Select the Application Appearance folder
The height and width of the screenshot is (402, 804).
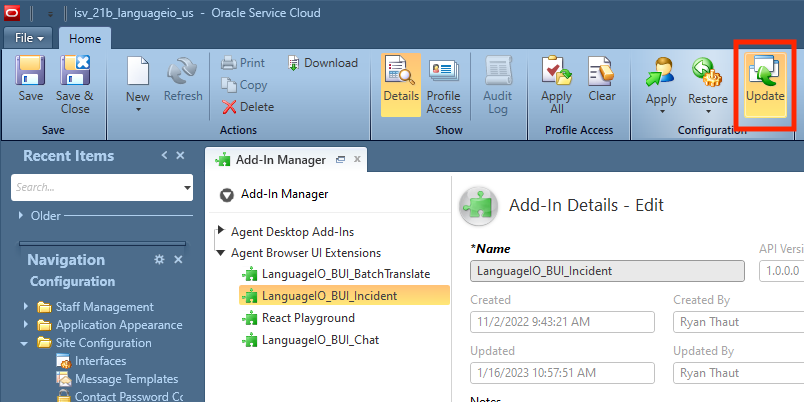(x=119, y=325)
